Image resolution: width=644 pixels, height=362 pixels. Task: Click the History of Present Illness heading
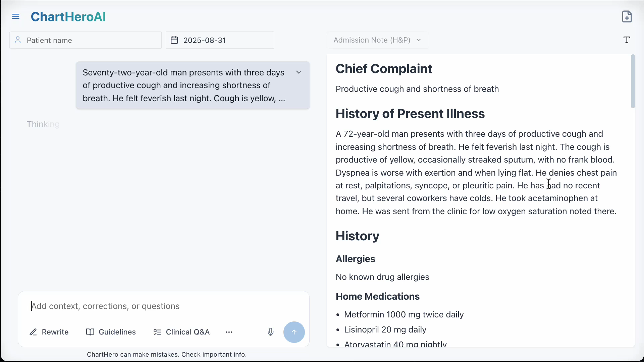click(x=410, y=114)
